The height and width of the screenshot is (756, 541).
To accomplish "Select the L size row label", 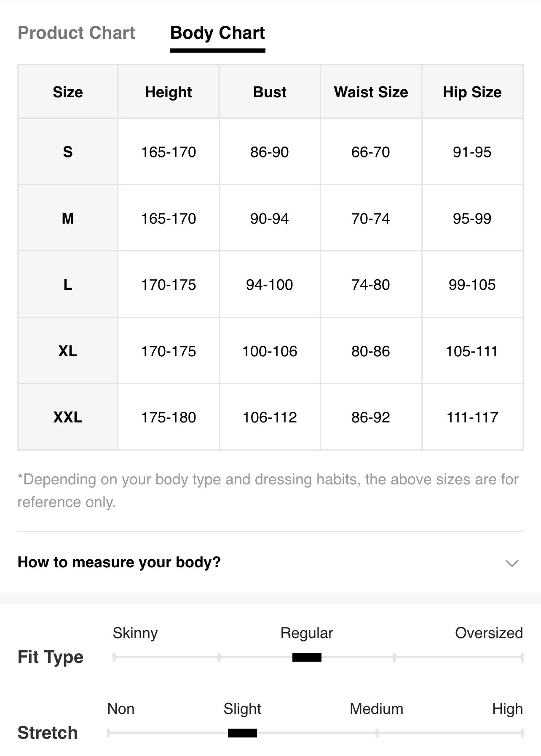I will point(68,285).
